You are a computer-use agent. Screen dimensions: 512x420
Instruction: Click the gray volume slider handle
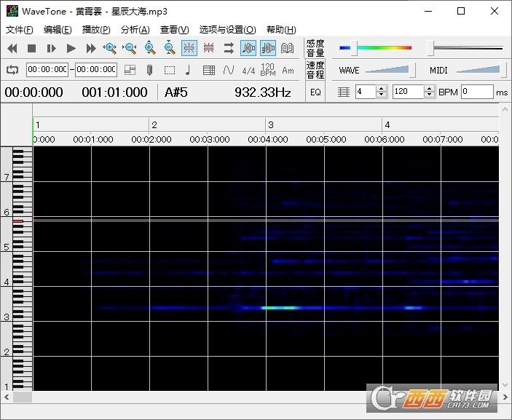coord(431,48)
